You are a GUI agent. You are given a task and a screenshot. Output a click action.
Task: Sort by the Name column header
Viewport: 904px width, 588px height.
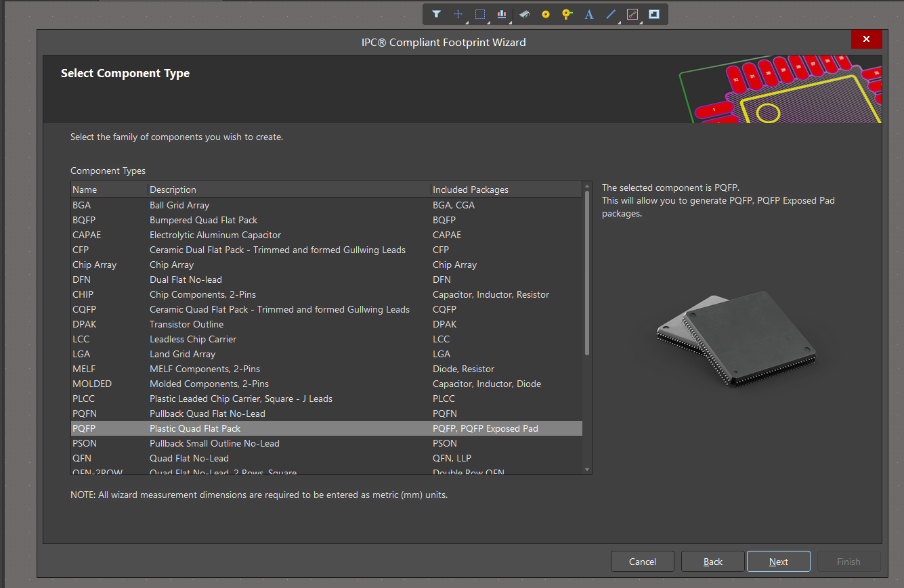click(x=109, y=189)
